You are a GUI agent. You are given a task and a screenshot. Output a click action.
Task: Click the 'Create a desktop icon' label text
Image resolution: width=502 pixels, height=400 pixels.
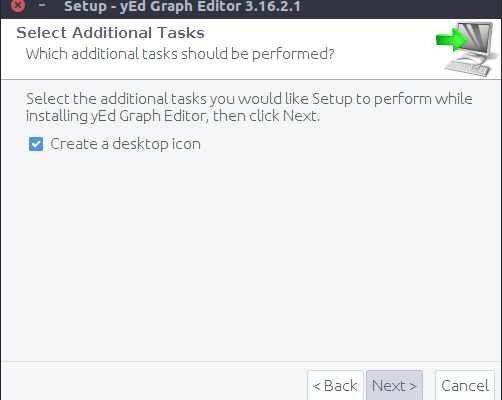click(125, 144)
